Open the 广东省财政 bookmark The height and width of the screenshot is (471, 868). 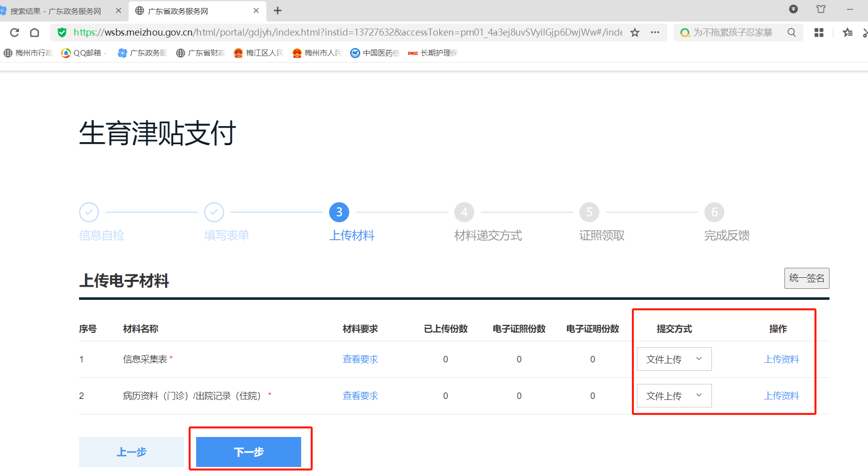click(x=200, y=53)
